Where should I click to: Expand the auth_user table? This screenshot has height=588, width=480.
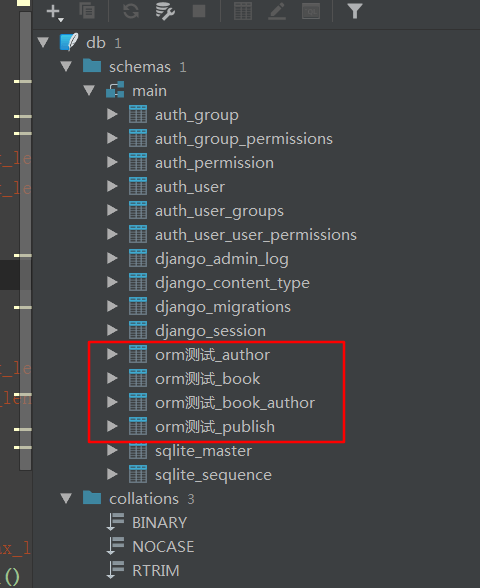click(x=112, y=186)
